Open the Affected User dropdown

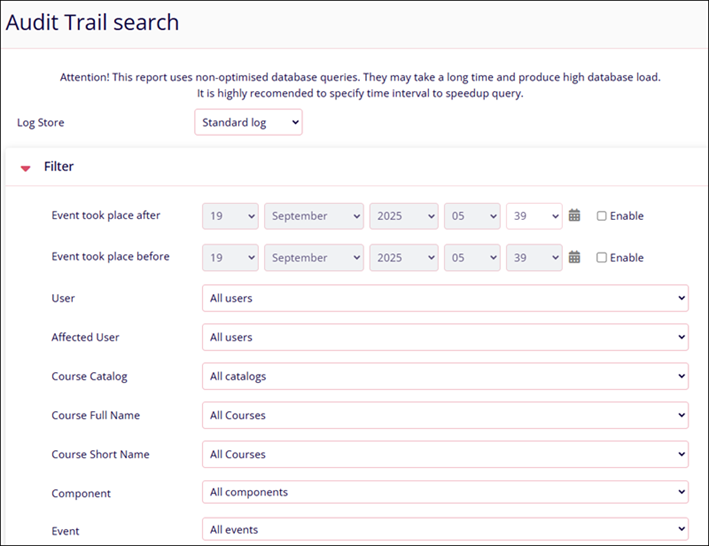click(445, 337)
